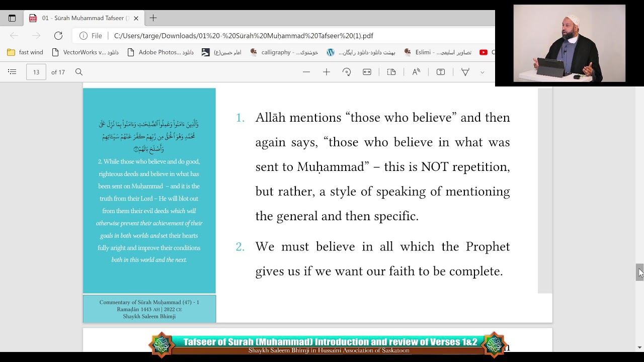Refresh the page with reload button
This screenshot has width=644, height=362.
[x=58, y=36]
